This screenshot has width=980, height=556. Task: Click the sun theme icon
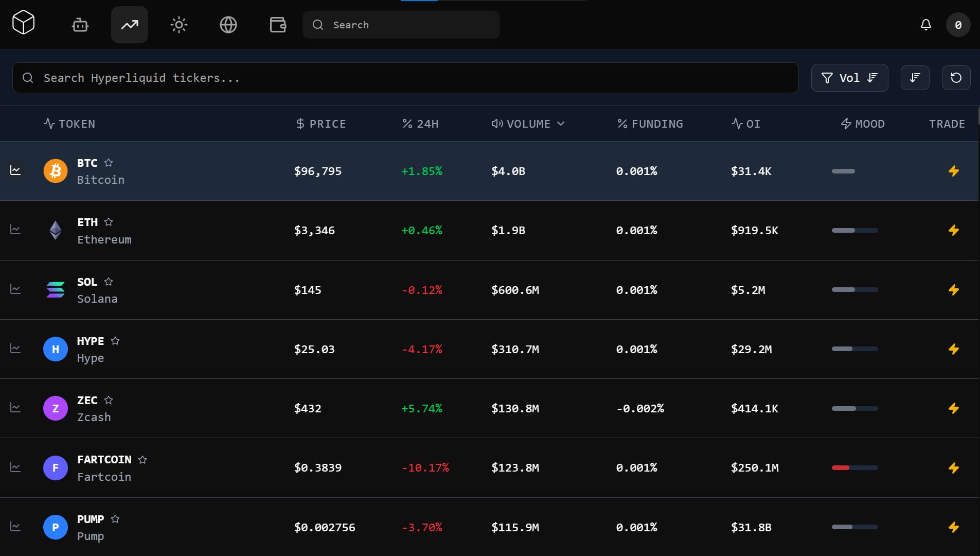point(179,25)
